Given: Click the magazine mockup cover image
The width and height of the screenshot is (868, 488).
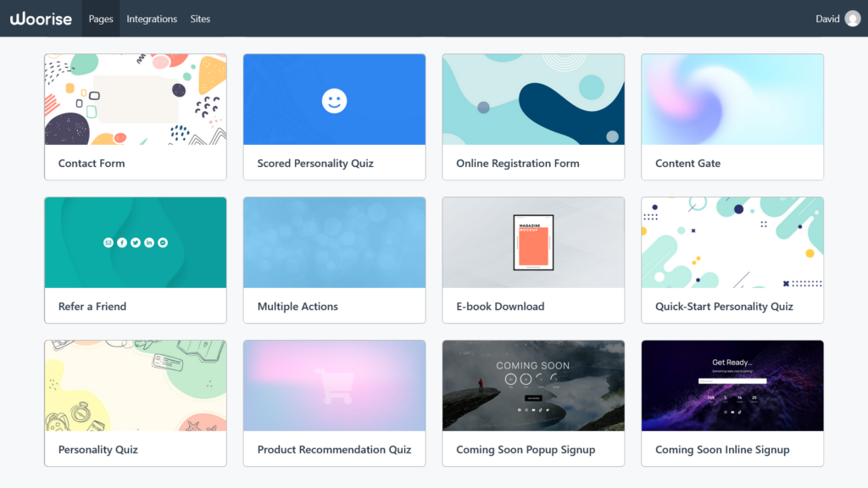Looking at the screenshot, I should (x=533, y=242).
